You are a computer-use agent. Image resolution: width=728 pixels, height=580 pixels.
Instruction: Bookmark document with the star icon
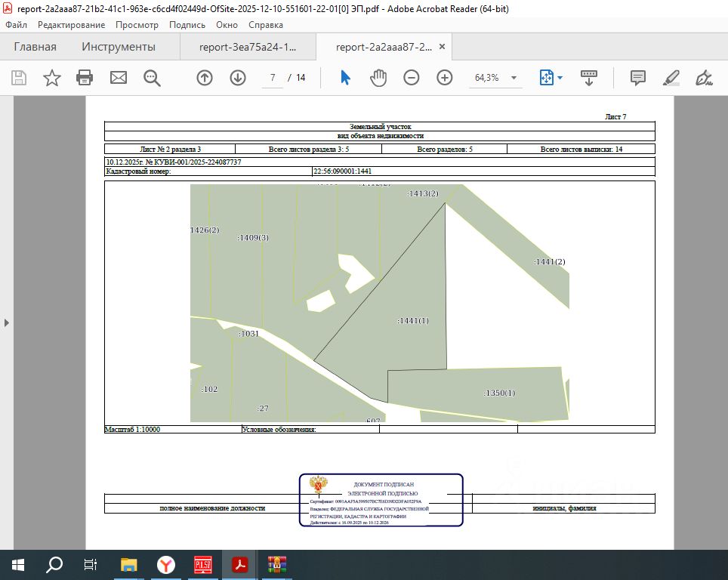(x=51, y=78)
